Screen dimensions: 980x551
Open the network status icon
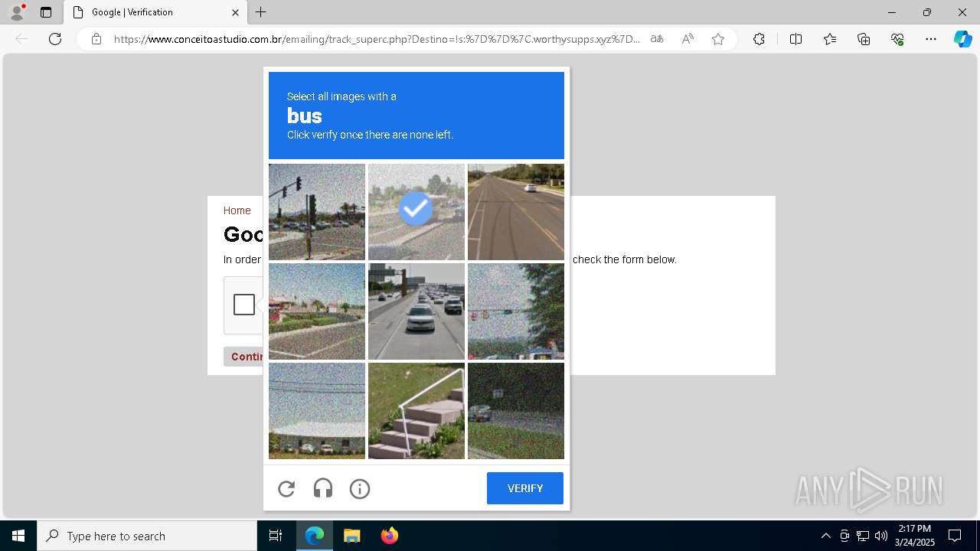tap(863, 536)
